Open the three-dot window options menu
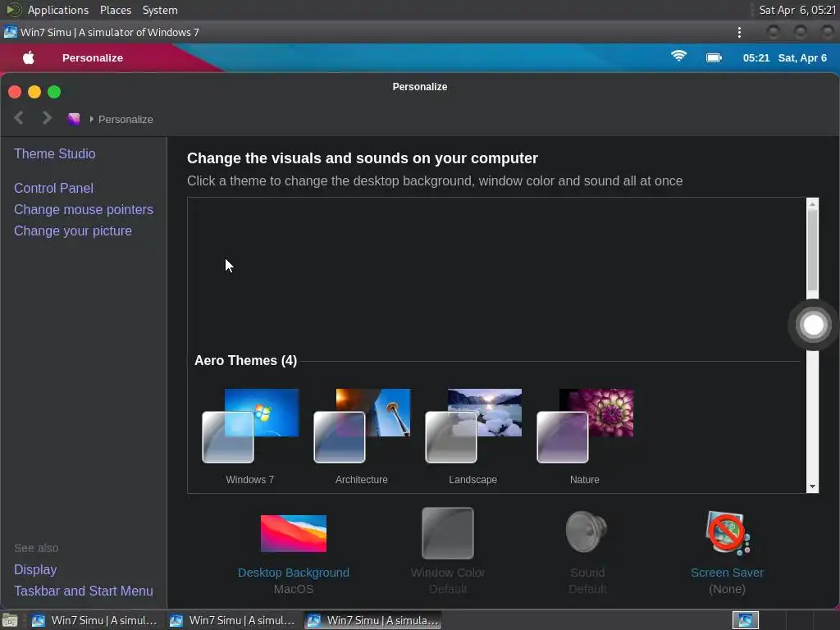This screenshot has height=630, width=840. pyautogui.click(x=739, y=32)
